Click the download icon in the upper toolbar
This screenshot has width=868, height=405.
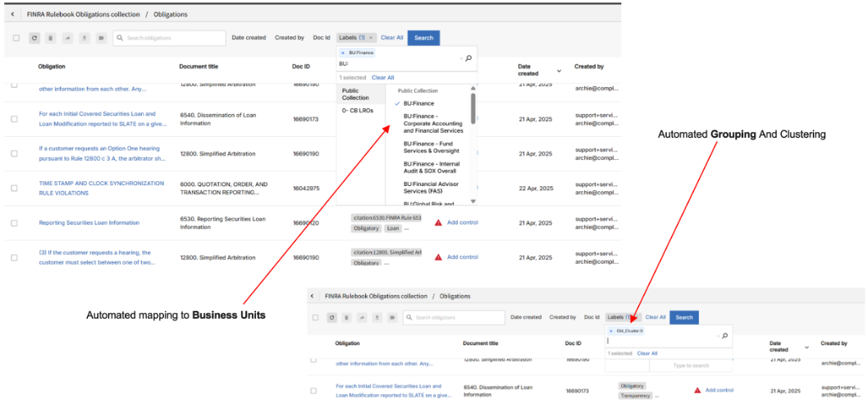coord(85,39)
